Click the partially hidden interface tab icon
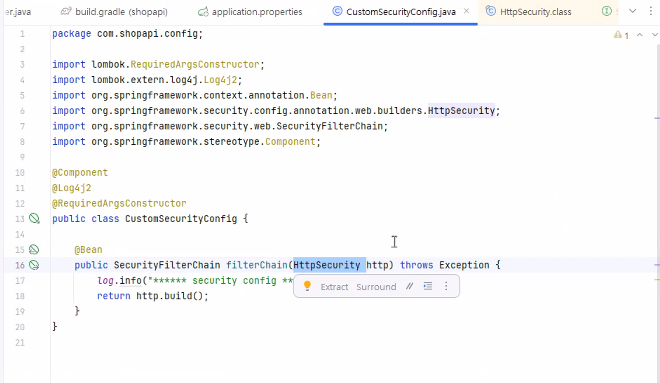 (607, 11)
